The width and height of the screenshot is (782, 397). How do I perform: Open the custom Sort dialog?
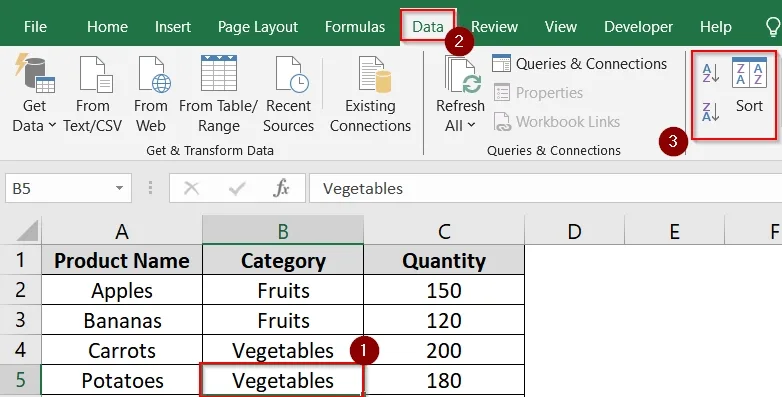pyautogui.click(x=749, y=85)
